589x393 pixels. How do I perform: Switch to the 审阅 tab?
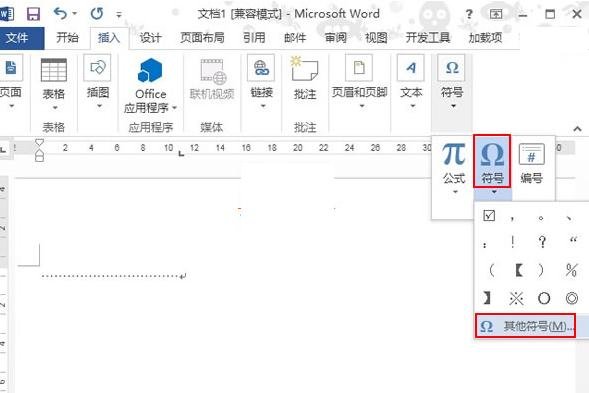point(335,38)
